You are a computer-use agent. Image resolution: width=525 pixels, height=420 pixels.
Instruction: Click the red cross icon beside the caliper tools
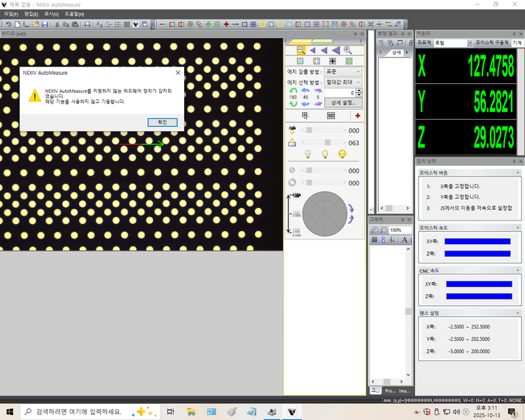(358, 115)
